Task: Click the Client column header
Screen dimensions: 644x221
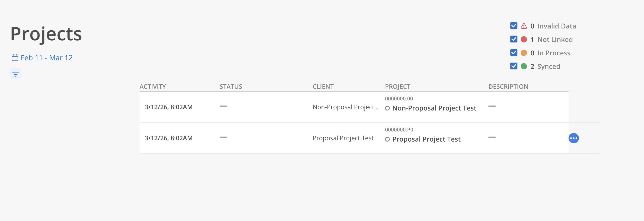Action: click(323, 86)
